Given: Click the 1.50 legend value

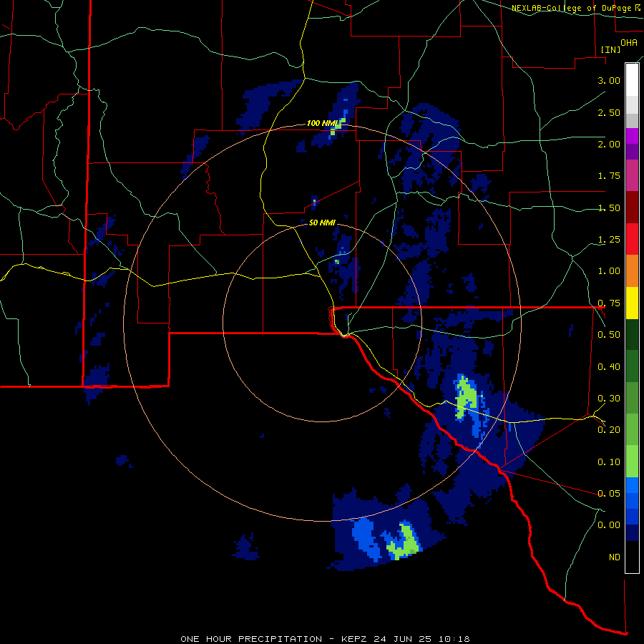Looking at the screenshot, I should (x=609, y=208).
